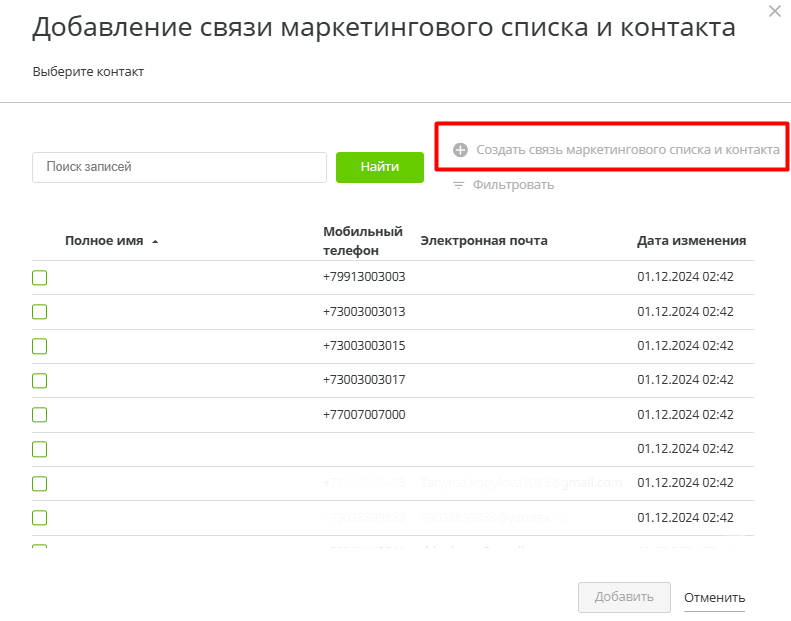The height and width of the screenshot is (621, 791).
Task: Mark the checkbox for contact +73003003017
Action: [40, 380]
